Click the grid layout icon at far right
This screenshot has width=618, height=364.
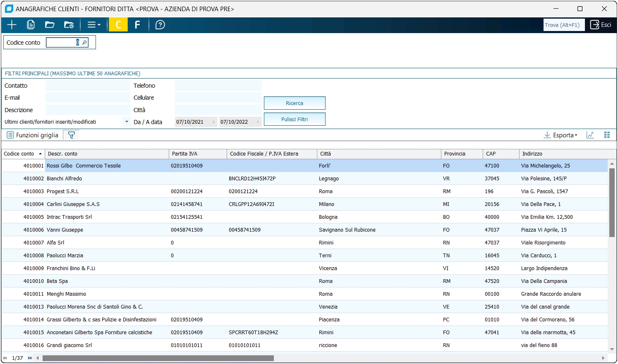607,135
